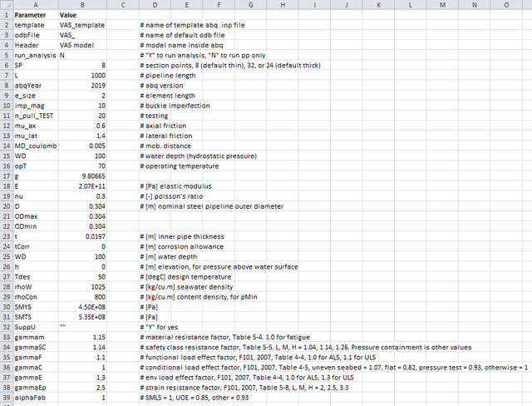Viewport: 532px width, 406px height.
Task: Select SMTS value 5.35E+08
Action: coord(82,317)
